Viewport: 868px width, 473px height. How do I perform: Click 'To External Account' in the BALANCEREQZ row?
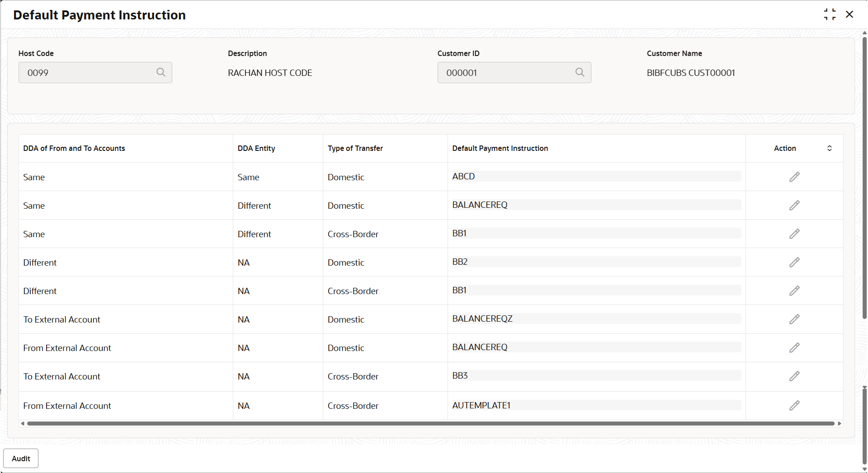61,319
